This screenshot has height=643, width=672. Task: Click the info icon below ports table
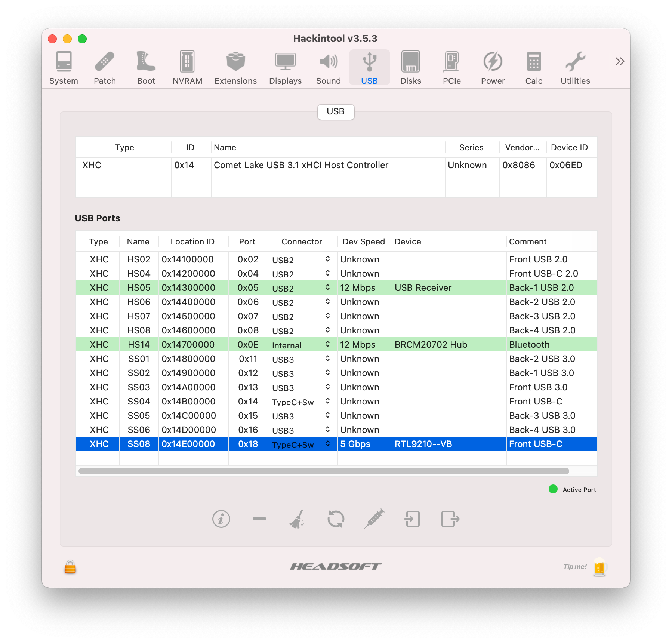(221, 519)
